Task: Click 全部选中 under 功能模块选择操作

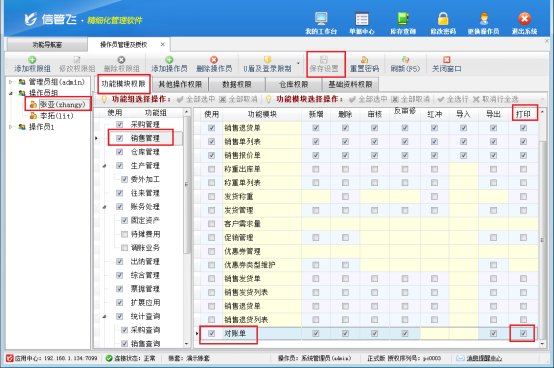Action: 368,99
